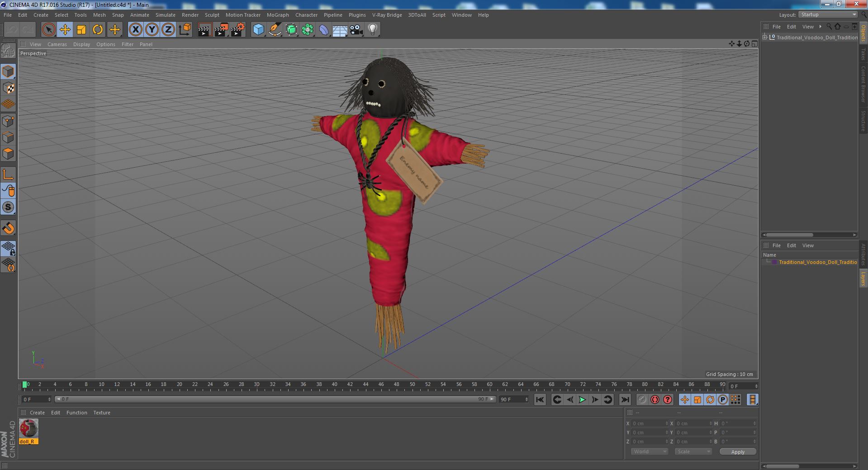Go to start of animation

(540, 399)
